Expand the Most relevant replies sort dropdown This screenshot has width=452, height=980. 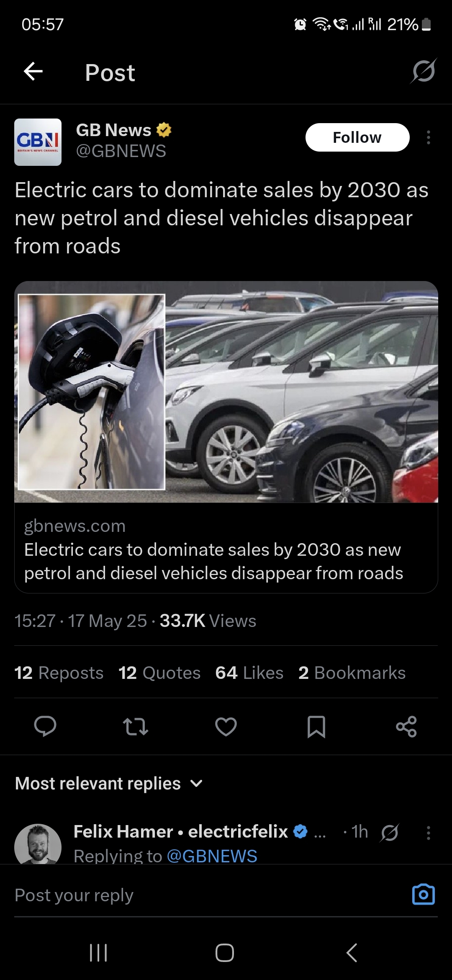[x=109, y=783]
